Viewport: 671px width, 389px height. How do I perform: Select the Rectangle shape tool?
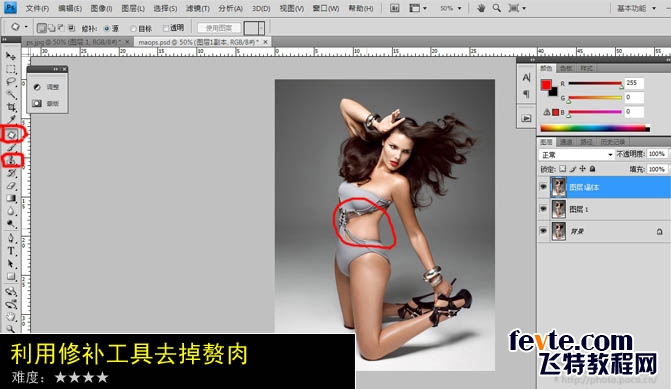(x=11, y=277)
